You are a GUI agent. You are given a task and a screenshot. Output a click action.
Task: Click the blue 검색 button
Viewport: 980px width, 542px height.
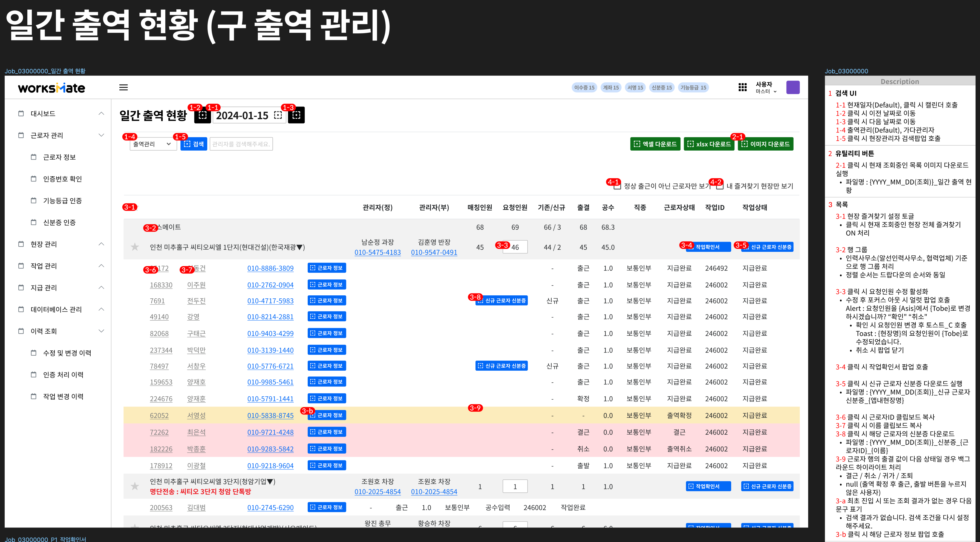194,144
